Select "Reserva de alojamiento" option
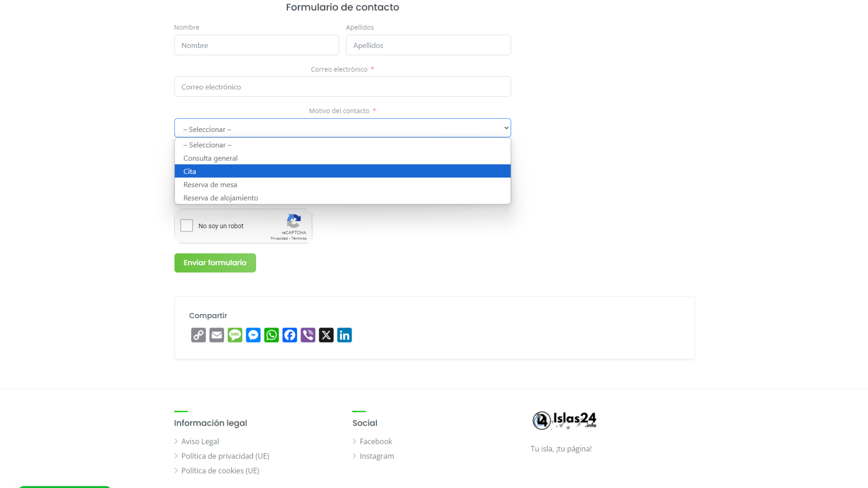The height and width of the screenshot is (488, 868). coord(342,198)
